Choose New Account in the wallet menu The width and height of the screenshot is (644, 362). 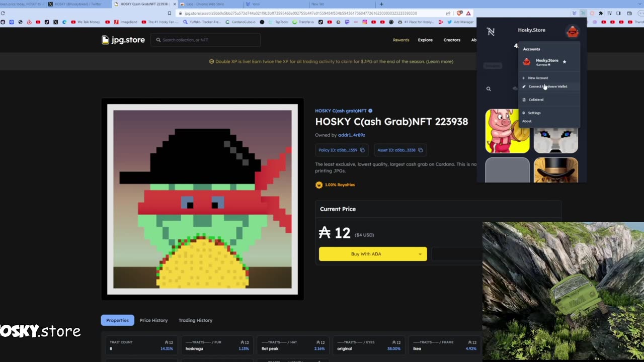(549, 78)
